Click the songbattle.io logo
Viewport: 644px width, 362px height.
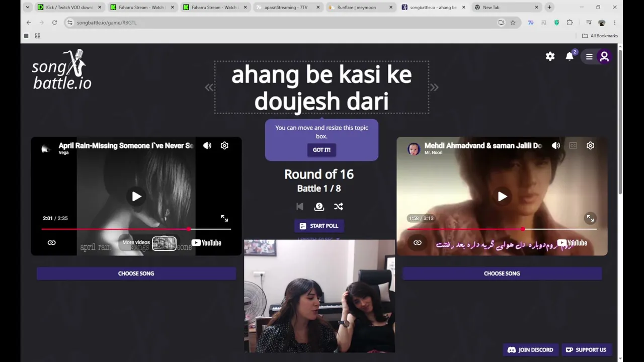click(62, 70)
